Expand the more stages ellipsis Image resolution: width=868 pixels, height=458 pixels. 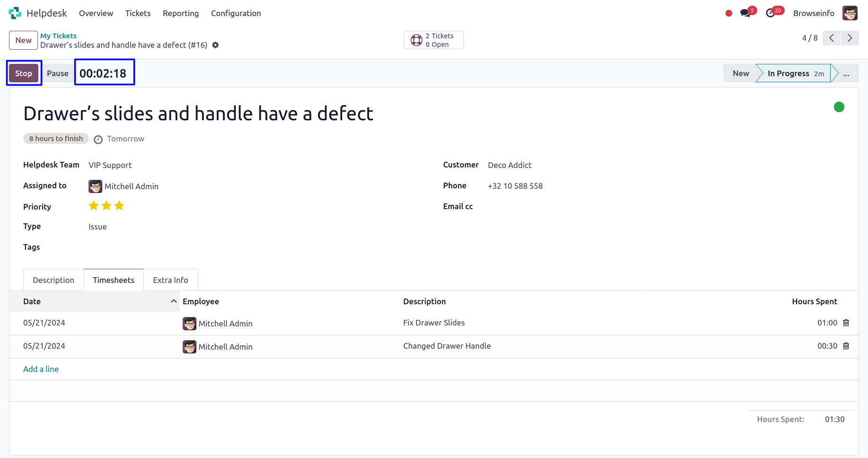(x=846, y=73)
